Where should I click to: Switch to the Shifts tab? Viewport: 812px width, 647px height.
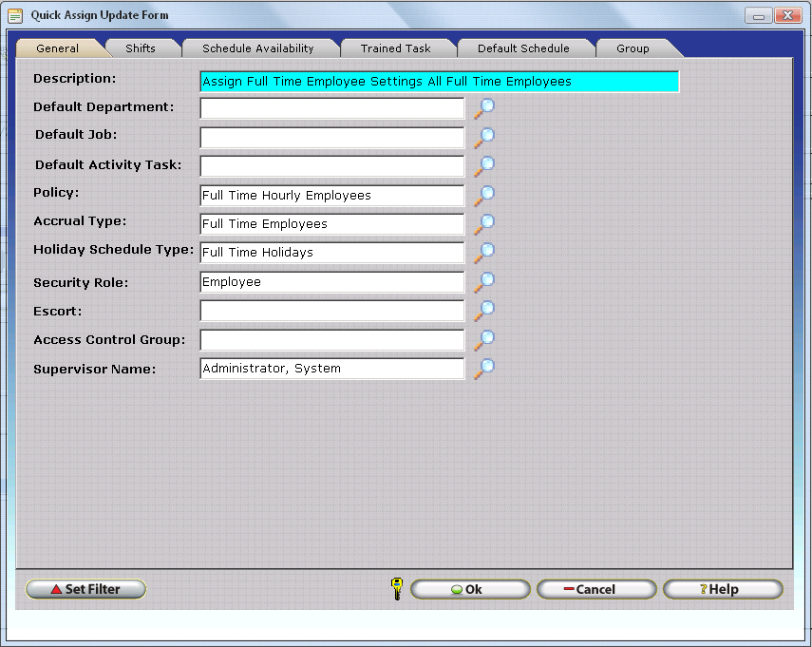[141, 48]
